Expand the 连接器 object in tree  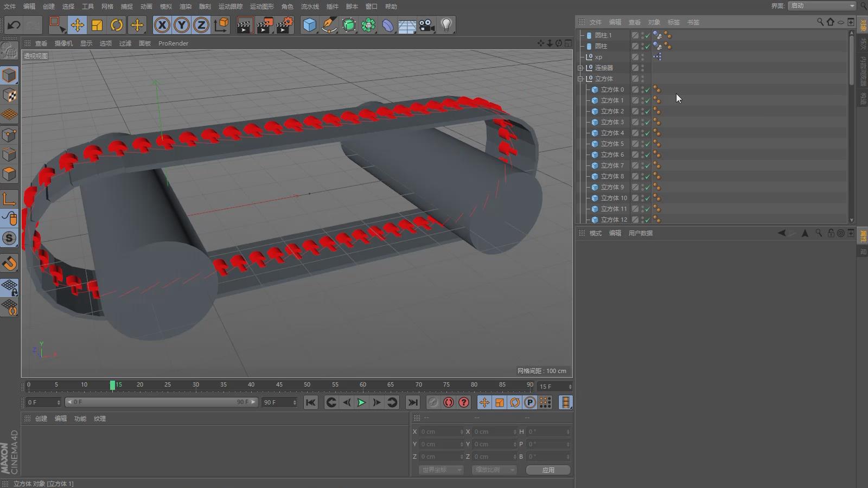click(x=580, y=68)
